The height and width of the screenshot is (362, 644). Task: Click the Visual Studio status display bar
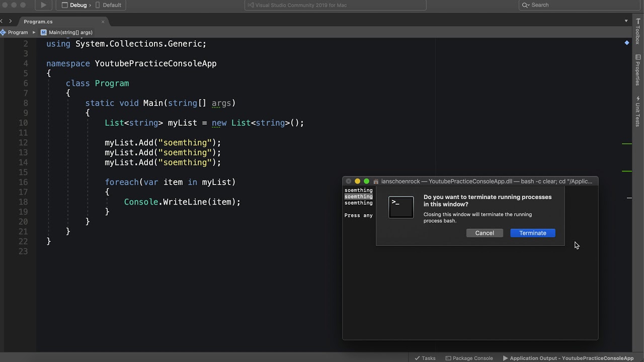(x=336, y=5)
